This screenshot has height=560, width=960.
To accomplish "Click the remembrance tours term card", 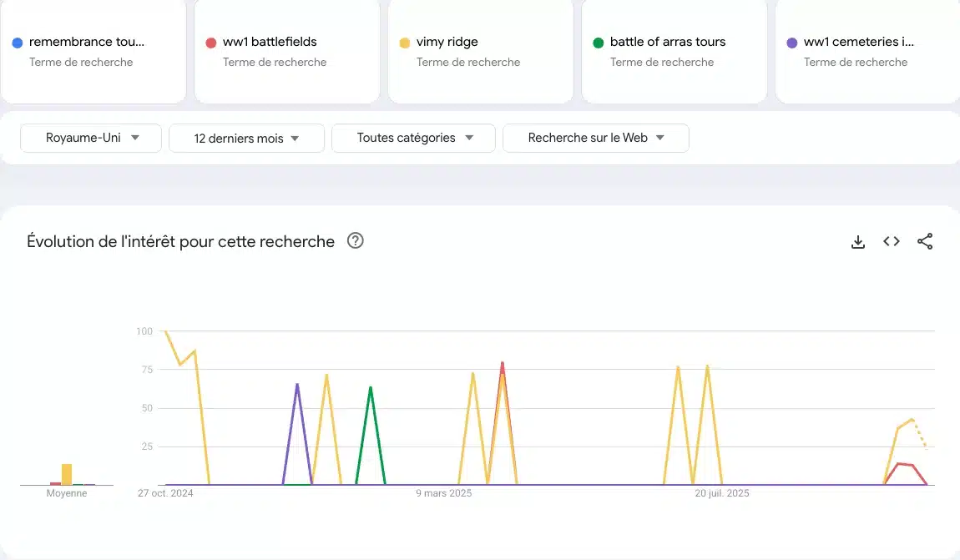I will click(x=93, y=52).
